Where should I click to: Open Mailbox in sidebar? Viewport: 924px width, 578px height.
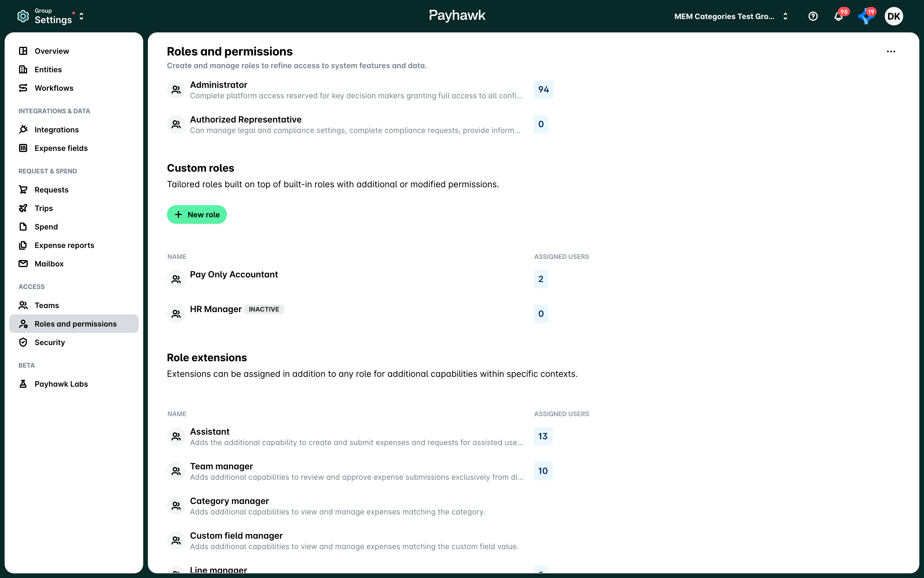[x=74, y=264]
